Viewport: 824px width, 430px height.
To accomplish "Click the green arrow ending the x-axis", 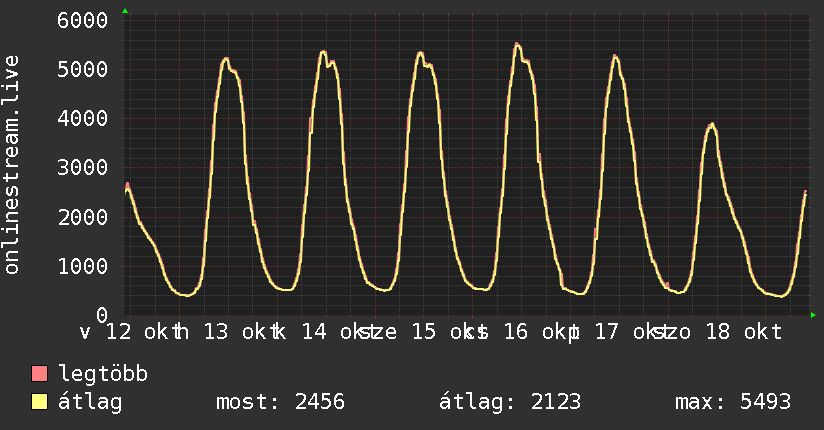I will coord(813,315).
